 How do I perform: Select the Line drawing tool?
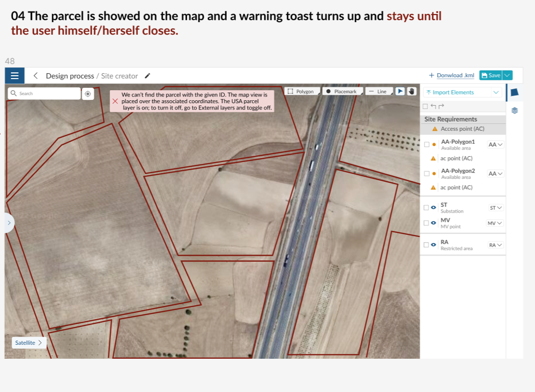(379, 92)
